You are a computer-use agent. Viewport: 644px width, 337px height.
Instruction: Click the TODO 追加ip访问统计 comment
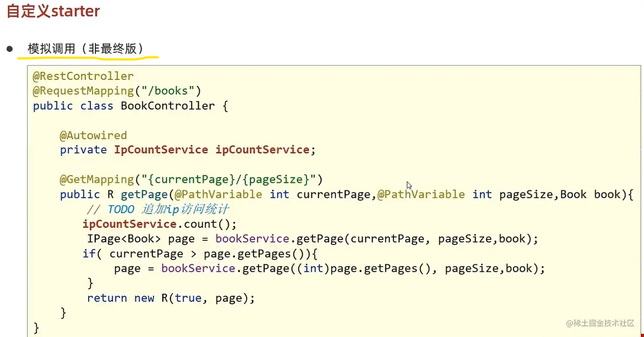(x=158, y=209)
